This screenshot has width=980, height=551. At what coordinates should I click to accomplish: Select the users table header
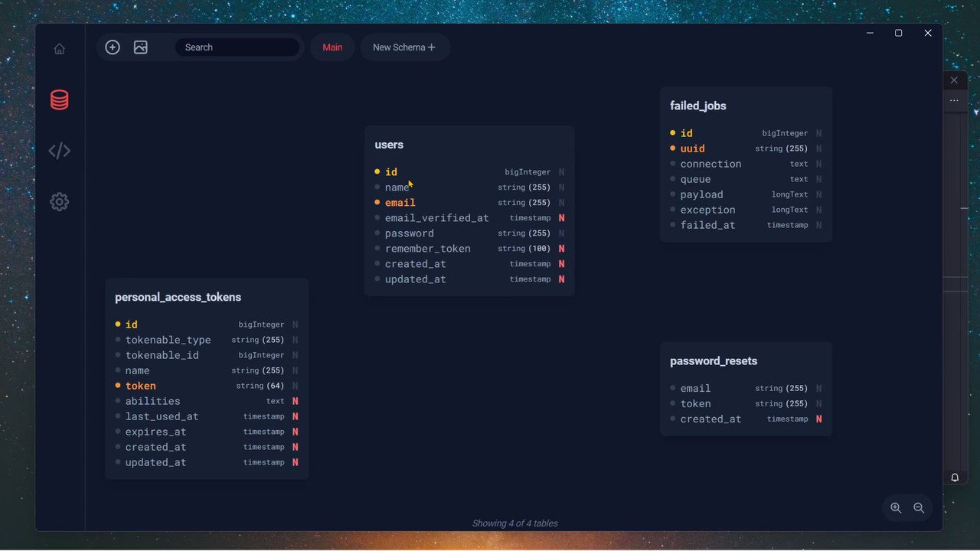(388, 144)
